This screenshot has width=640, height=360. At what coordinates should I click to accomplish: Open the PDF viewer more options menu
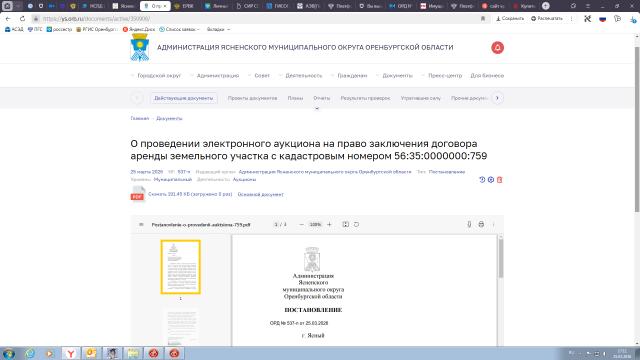493,224
